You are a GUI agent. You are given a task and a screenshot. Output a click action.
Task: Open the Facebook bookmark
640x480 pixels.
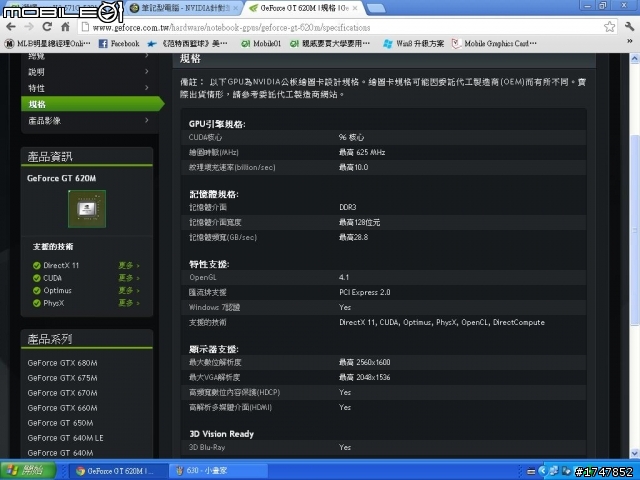coord(119,43)
